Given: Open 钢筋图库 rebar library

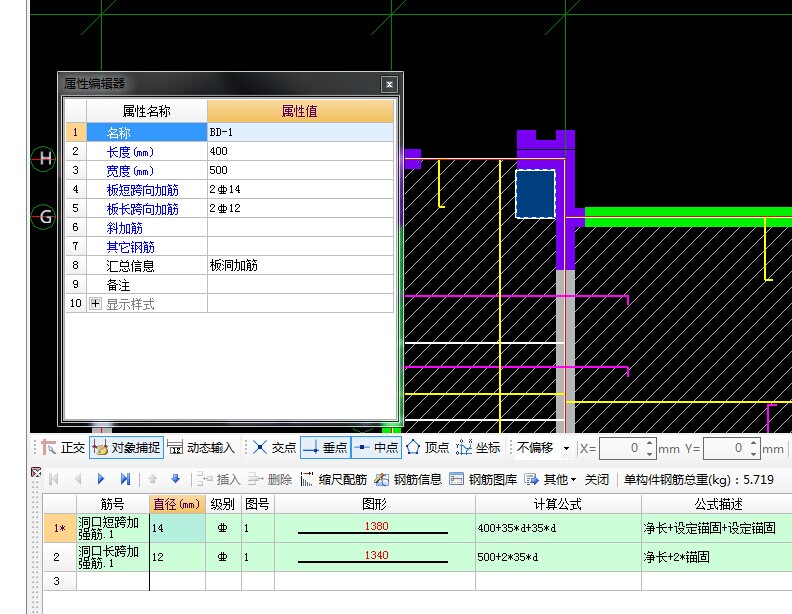Looking at the screenshot, I should [483, 479].
